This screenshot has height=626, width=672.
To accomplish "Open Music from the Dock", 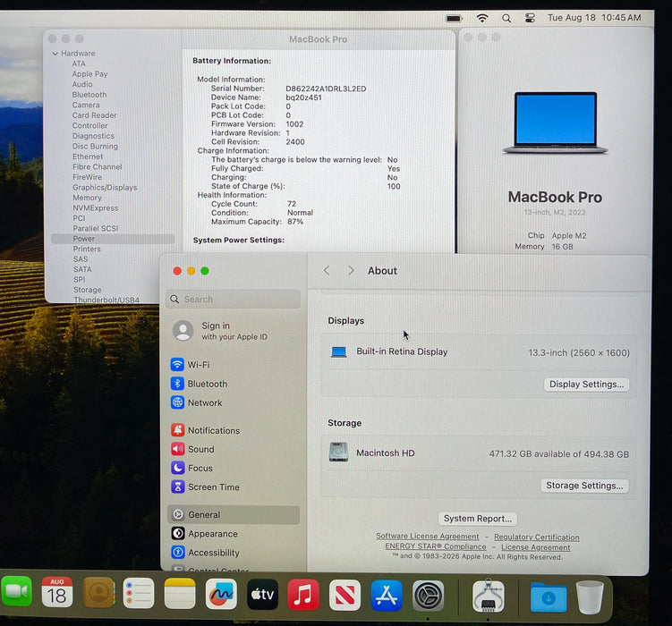I will 303,595.
